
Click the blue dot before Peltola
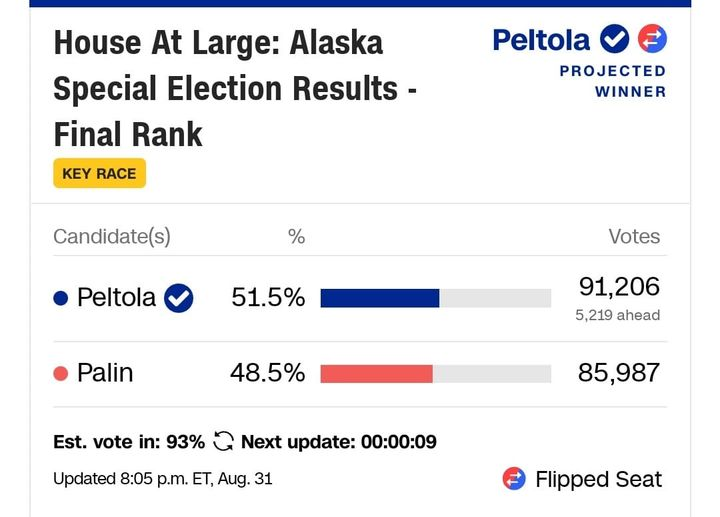tap(61, 298)
